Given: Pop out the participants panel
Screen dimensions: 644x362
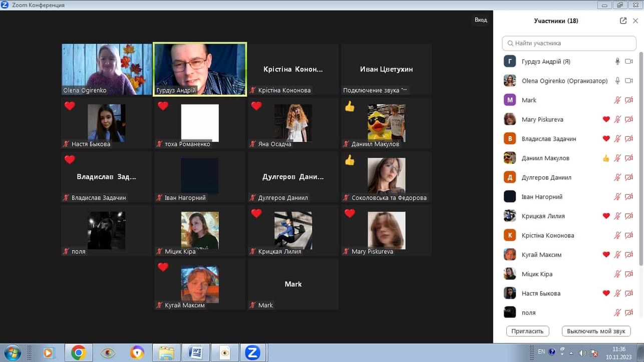Looking at the screenshot, I should 623,21.
